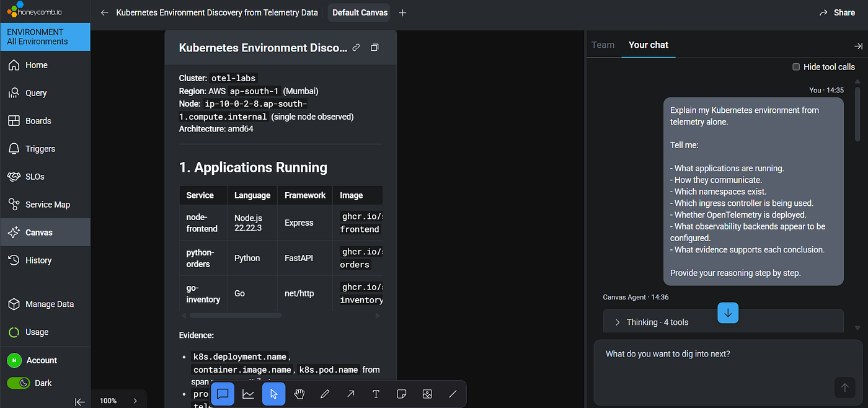
Task: Click the Usage ring icon
Action: pos(14,332)
